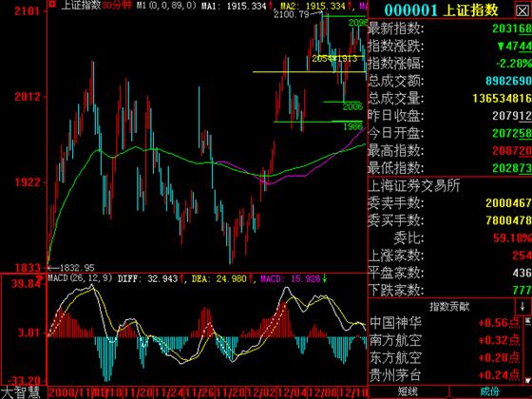Click the 30分钟 period label
Screen dimensions: 532x399
pyautogui.click(x=116, y=6)
